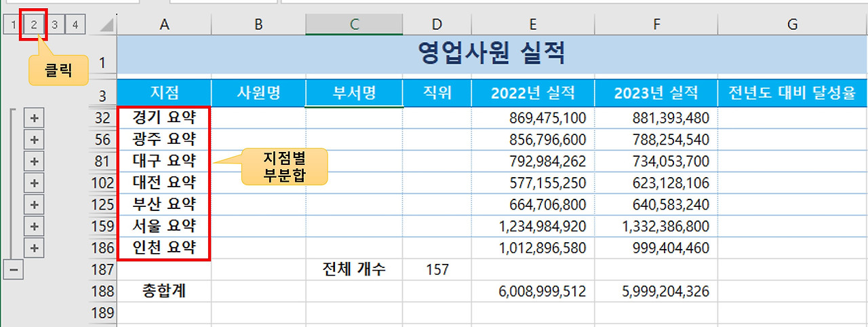868x327 pixels.
Task: Select the 부산 요약 cell
Action: tap(164, 204)
